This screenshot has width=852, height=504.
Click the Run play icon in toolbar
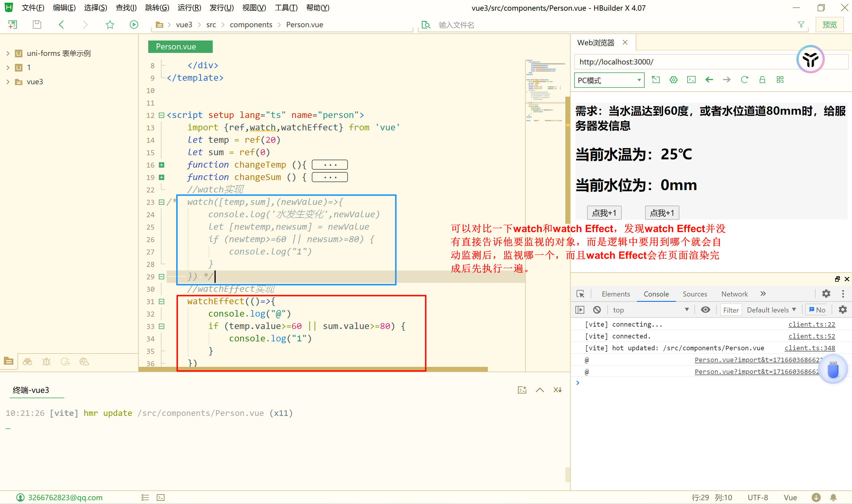click(x=134, y=25)
